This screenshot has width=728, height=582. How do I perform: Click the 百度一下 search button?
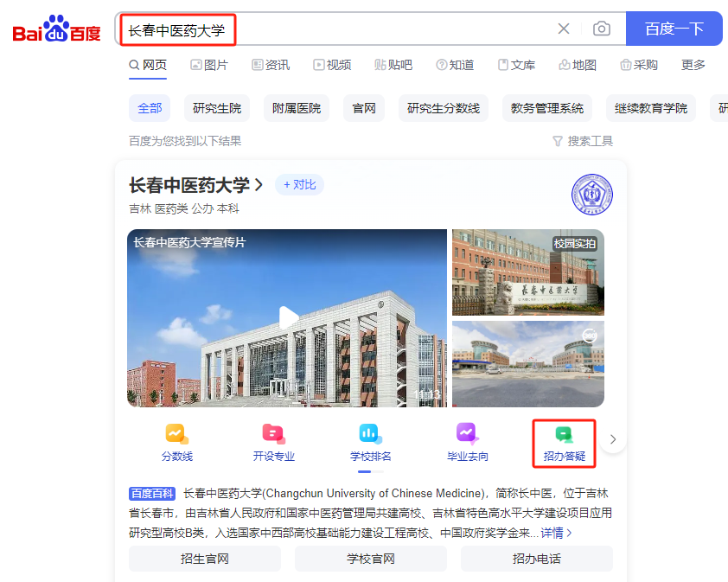[674, 29]
